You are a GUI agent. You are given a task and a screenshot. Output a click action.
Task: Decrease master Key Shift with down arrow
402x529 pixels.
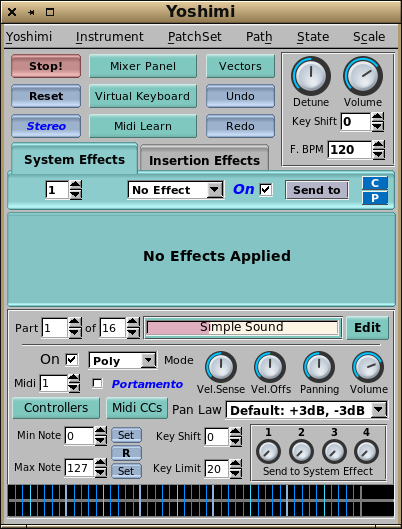point(378,127)
